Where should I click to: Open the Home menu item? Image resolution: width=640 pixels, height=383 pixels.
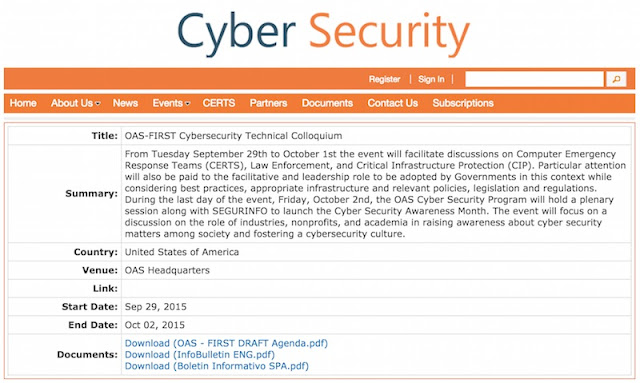[23, 103]
